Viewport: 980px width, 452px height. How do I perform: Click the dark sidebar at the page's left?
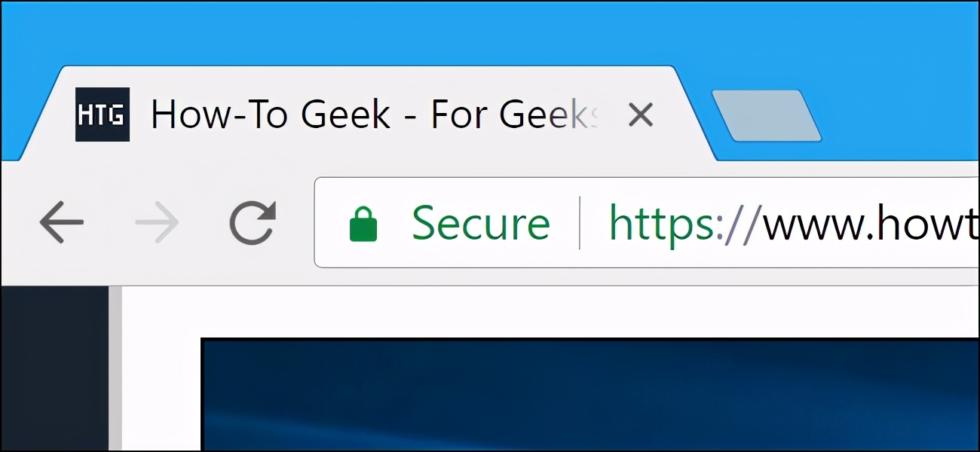55,368
